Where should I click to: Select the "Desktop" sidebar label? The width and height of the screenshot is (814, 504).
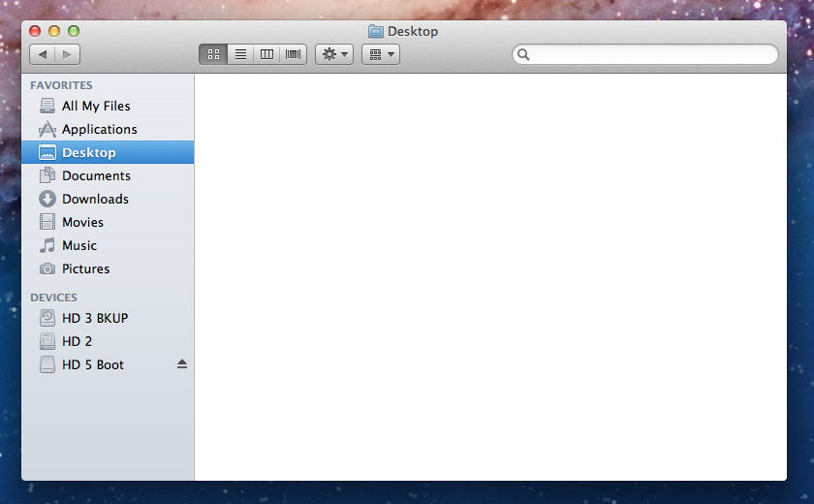[89, 152]
